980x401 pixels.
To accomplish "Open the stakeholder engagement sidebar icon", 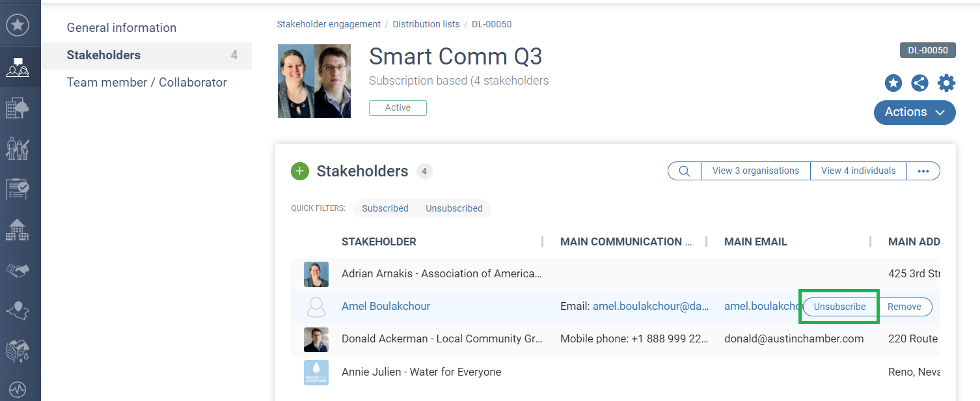I will point(18,67).
